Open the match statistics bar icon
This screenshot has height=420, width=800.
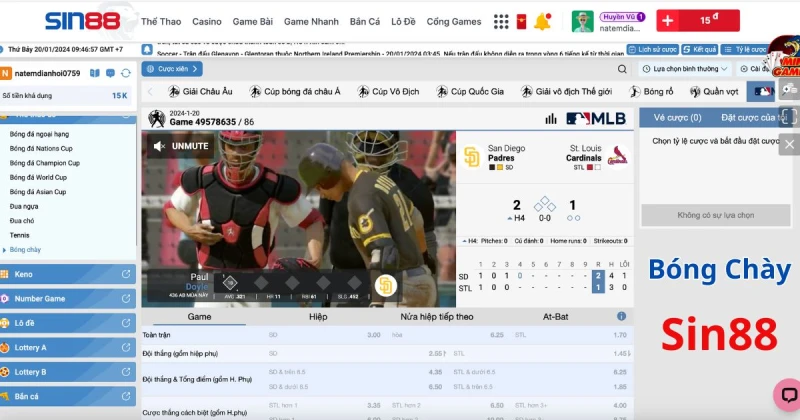click(551, 119)
